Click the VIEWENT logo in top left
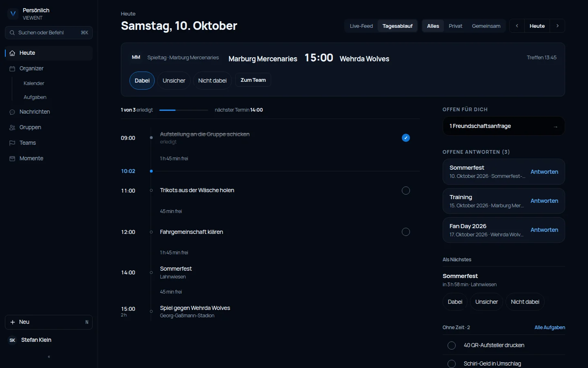The image size is (588, 368). 13,13
